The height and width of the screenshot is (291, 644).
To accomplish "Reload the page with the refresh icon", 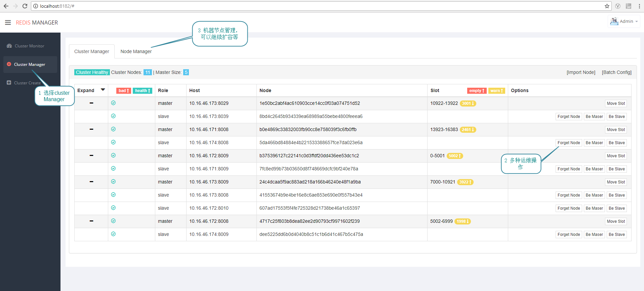I will coord(25,6).
